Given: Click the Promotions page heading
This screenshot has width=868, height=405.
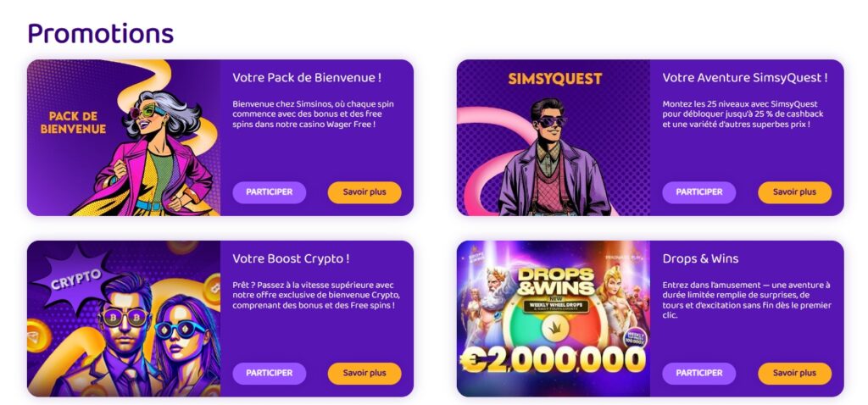Looking at the screenshot, I should (100, 33).
